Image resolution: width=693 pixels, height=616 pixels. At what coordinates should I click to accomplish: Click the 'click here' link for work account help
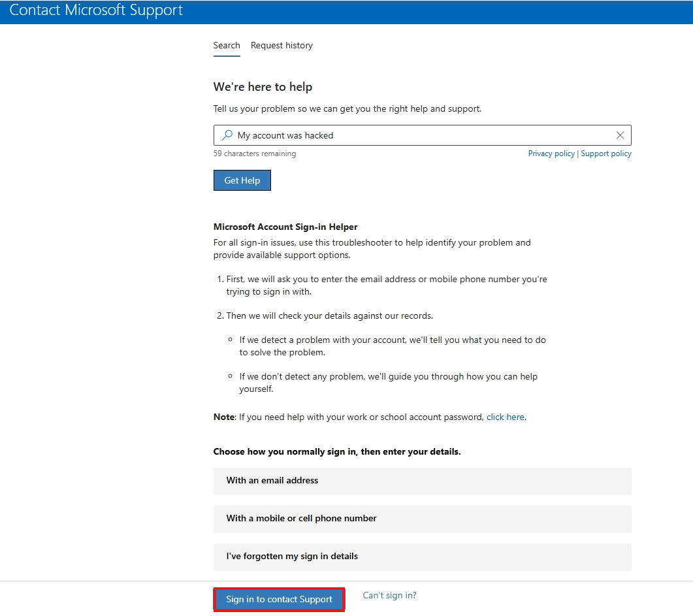coord(505,416)
